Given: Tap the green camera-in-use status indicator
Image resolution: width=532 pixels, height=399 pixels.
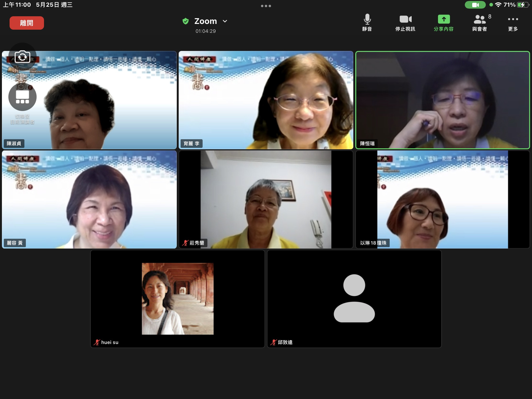Looking at the screenshot, I should (475, 5).
